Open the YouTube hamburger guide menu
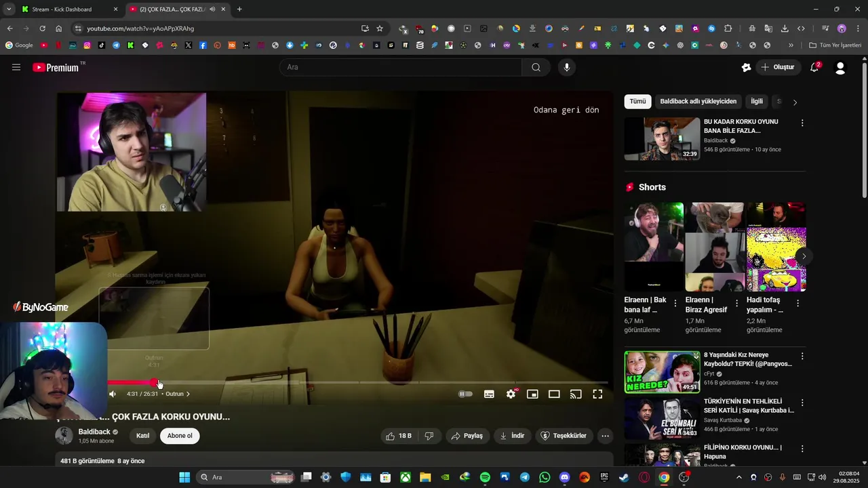 coord(16,67)
